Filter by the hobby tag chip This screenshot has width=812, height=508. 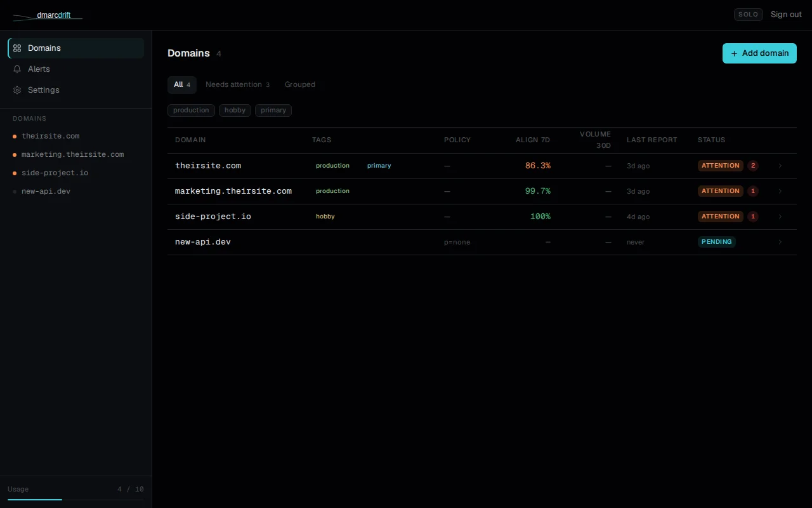click(x=235, y=110)
